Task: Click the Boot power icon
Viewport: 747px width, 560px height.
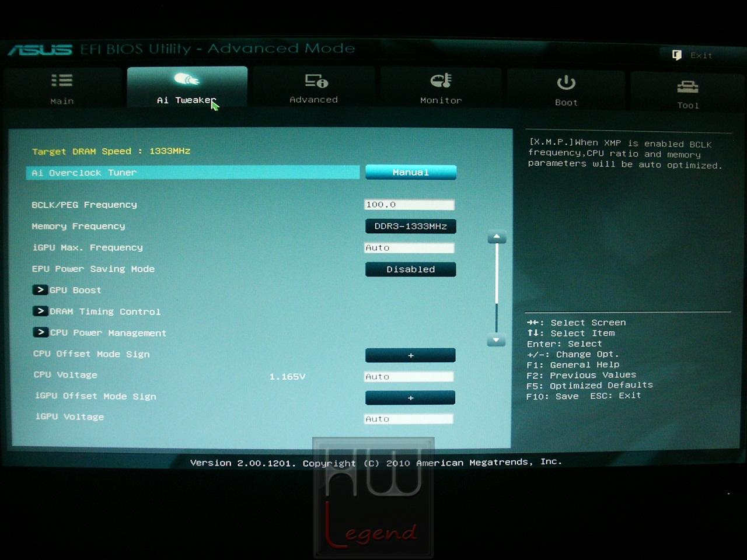Action: 566,82
